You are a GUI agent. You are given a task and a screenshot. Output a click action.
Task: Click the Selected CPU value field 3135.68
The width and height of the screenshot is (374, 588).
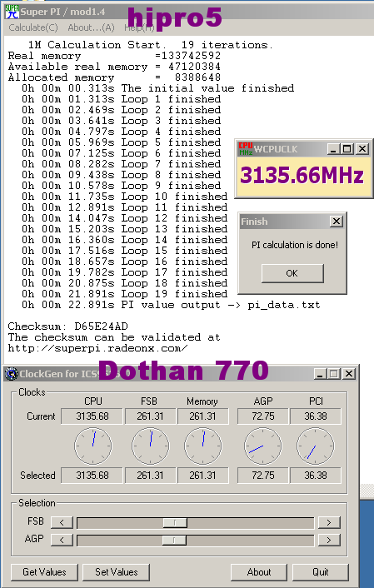92,476
